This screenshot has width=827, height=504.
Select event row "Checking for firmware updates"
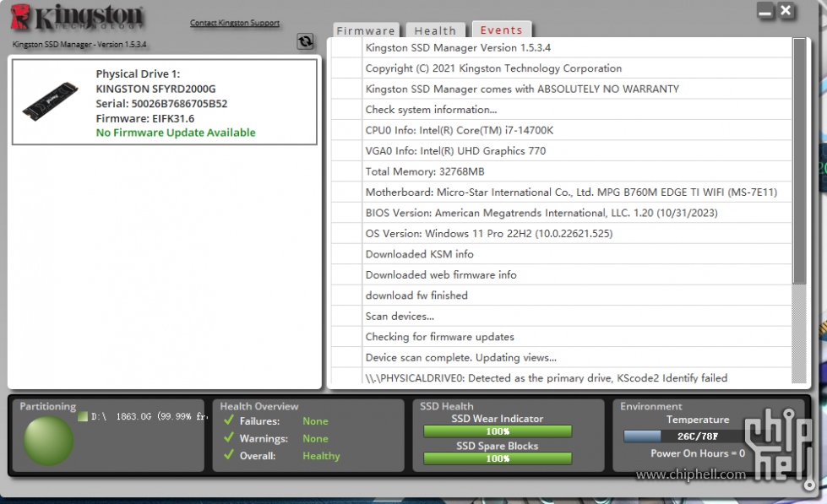[562, 336]
